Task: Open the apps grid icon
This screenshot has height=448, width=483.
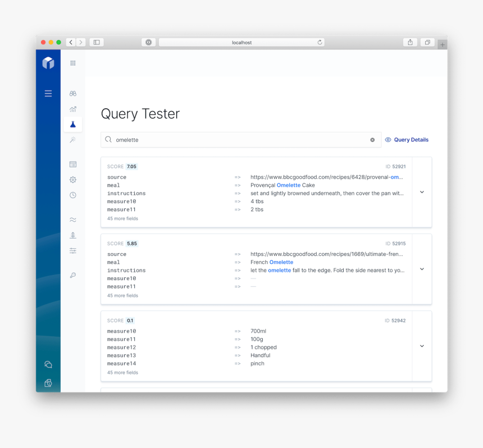Action: point(72,63)
